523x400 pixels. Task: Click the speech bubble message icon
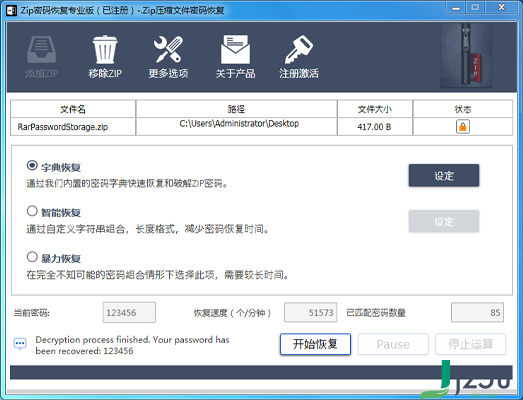click(20, 344)
